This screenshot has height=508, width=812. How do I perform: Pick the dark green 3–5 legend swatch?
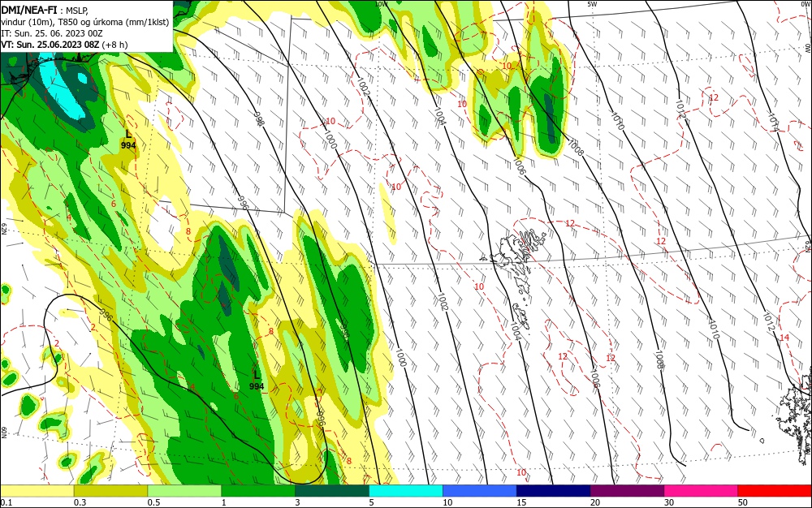[332, 491]
